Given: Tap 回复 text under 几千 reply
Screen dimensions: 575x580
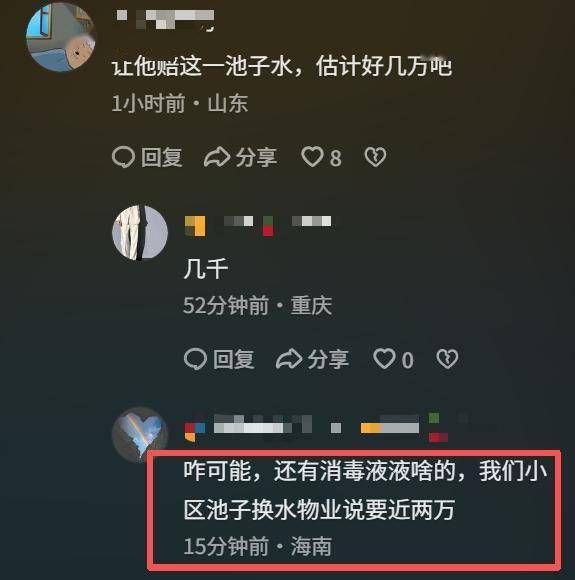Looking at the screenshot, I should pos(234,359).
